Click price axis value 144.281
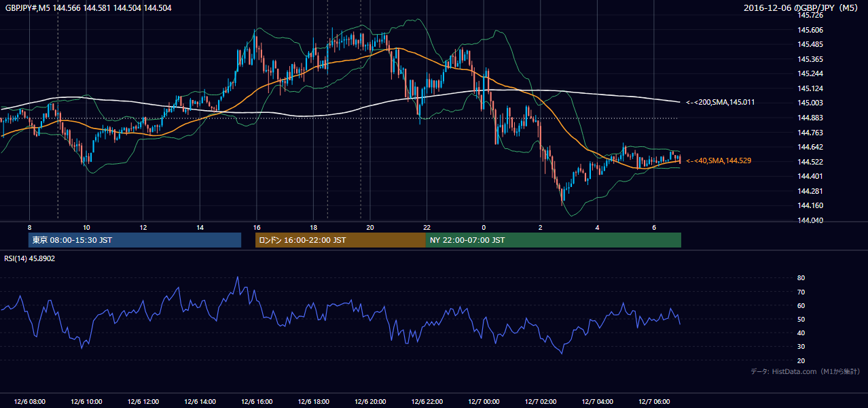This screenshot has width=868, height=408. [810, 191]
